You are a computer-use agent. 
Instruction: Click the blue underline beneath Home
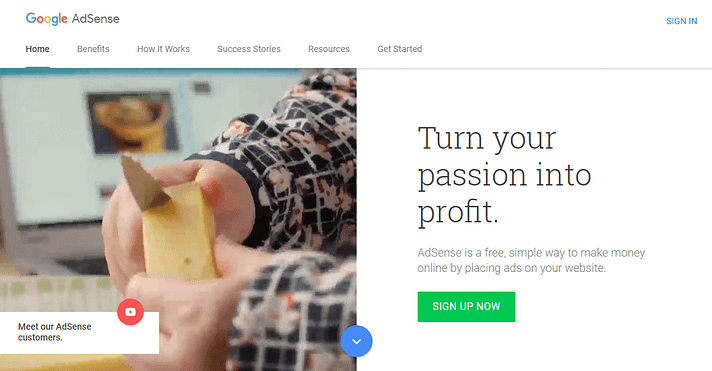(38, 67)
